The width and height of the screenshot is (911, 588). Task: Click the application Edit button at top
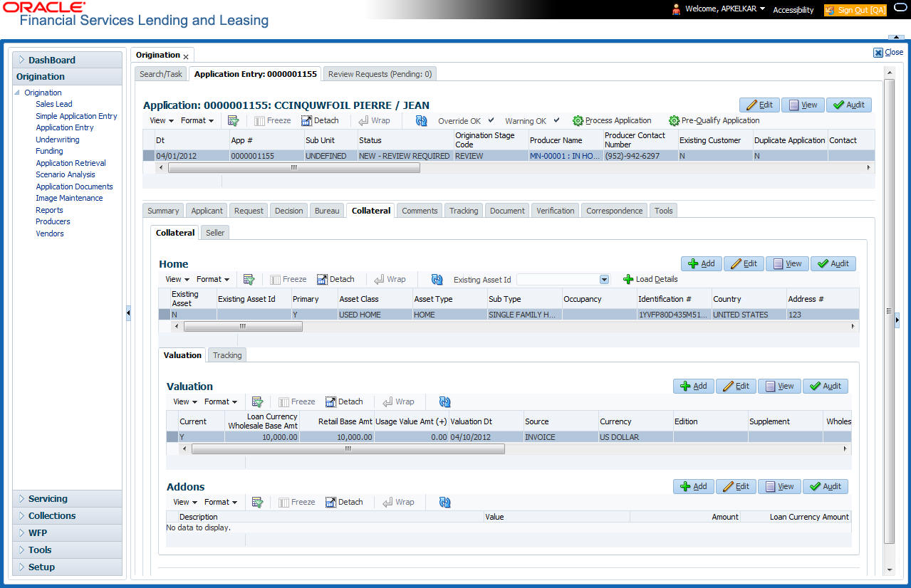(x=759, y=105)
